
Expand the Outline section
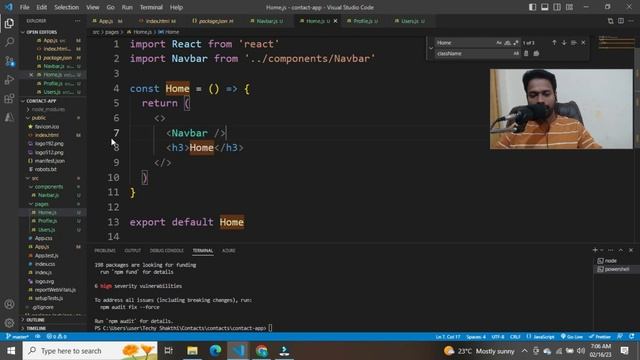36,320
